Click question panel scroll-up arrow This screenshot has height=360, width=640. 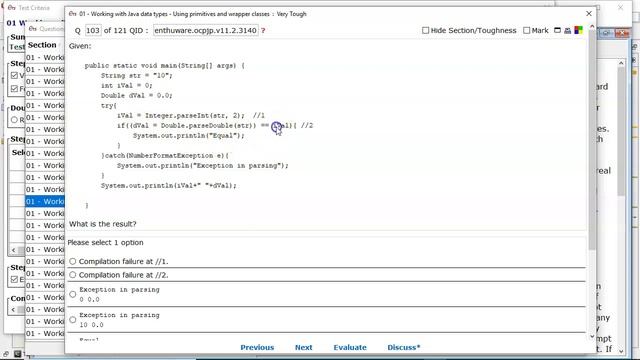pyautogui.click(x=592, y=26)
